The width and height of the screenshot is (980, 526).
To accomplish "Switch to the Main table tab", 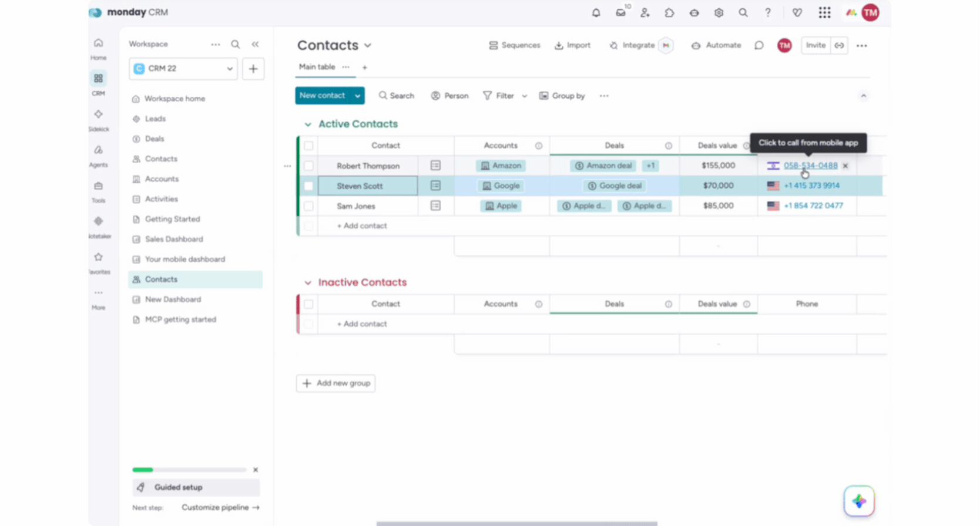I will [317, 67].
